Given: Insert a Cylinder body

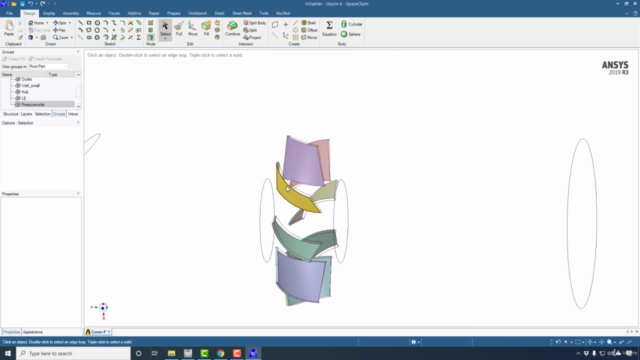Looking at the screenshot, I should pos(351,24).
